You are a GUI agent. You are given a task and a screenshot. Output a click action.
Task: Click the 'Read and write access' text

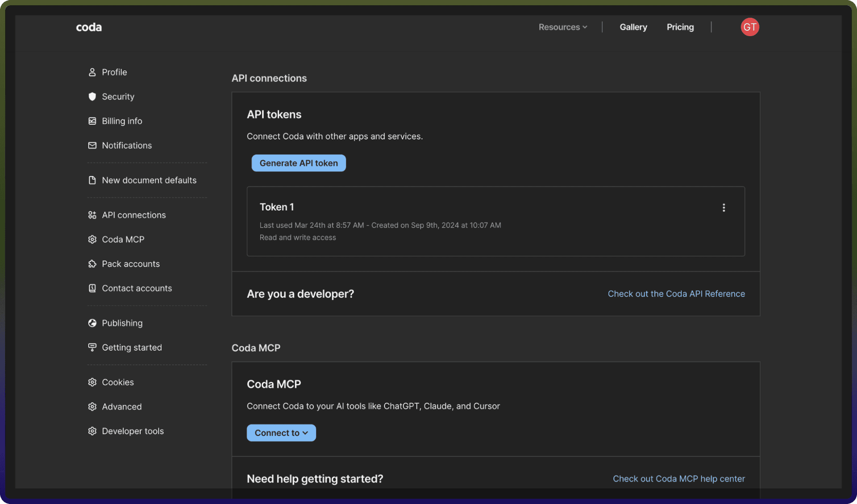point(298,238)
